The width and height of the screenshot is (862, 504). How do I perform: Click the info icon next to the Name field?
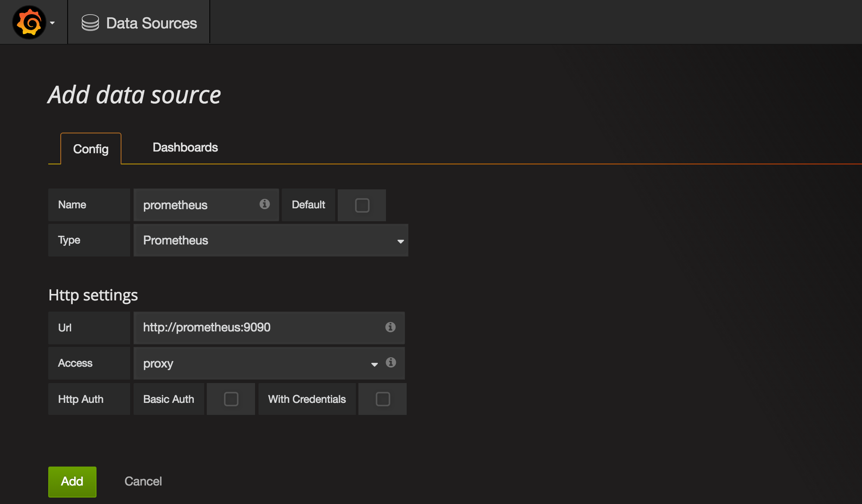(264, 205)
